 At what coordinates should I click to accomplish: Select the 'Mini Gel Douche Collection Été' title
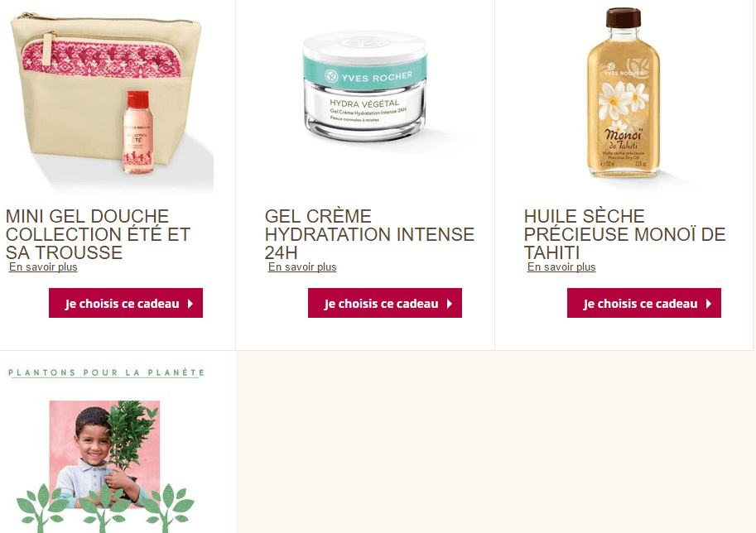(98, 234)
